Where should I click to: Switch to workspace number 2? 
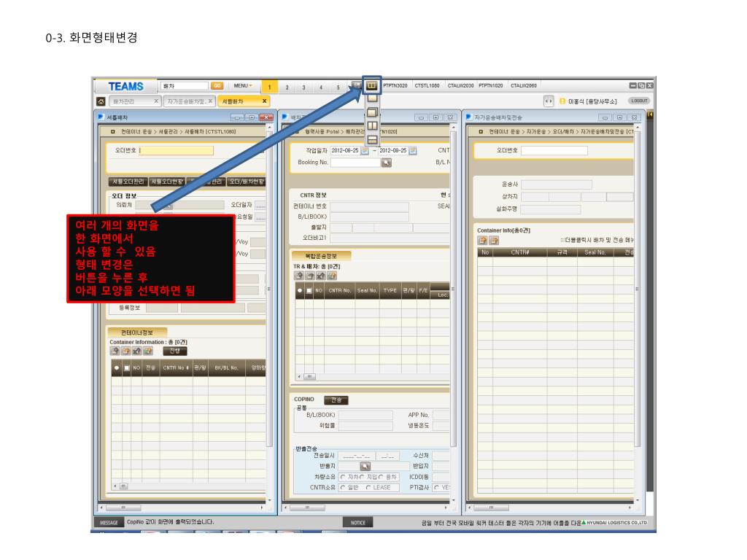[287, 87]
